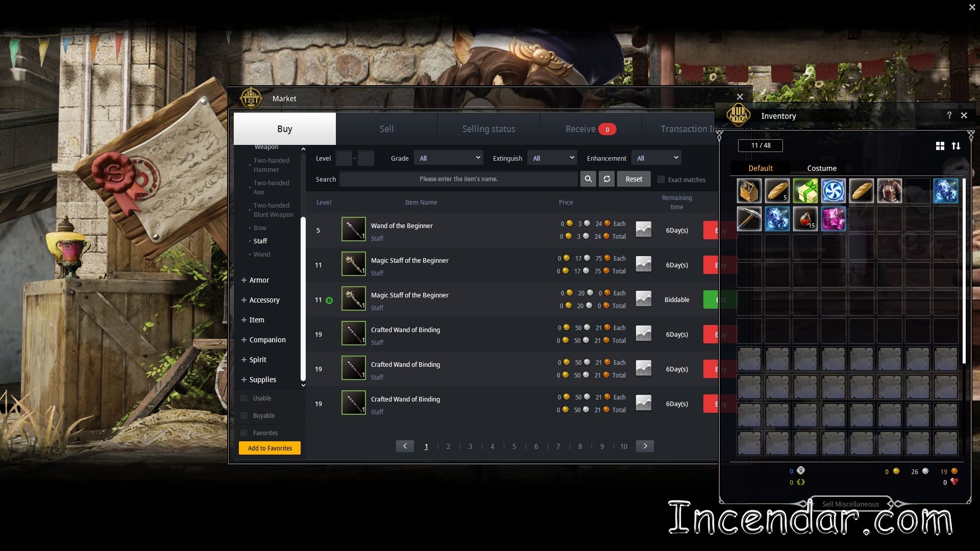Open price chart for Biddable Magic Staff
980x551 pixels.
643,299
